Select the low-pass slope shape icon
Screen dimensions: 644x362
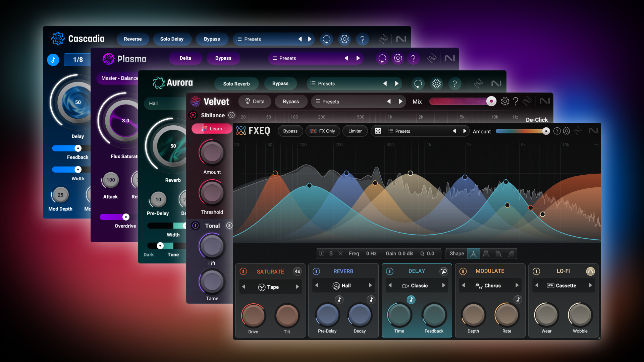(498, 253)
